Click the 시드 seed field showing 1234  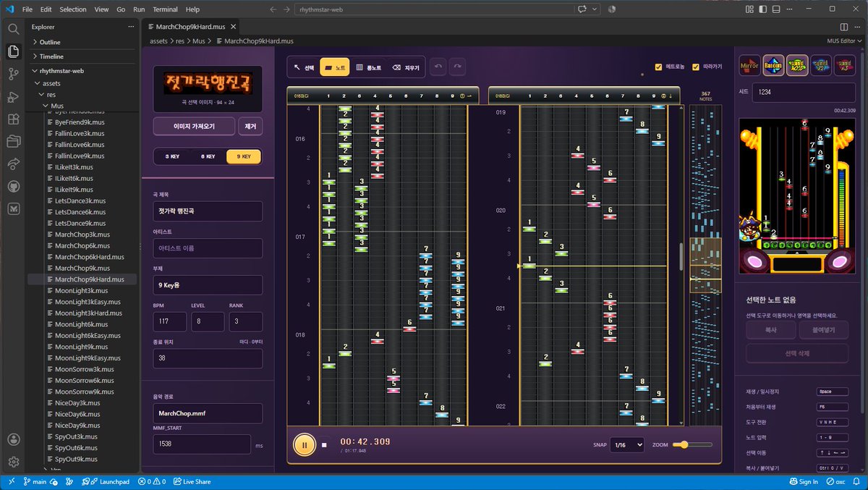[x=804, y=92]
